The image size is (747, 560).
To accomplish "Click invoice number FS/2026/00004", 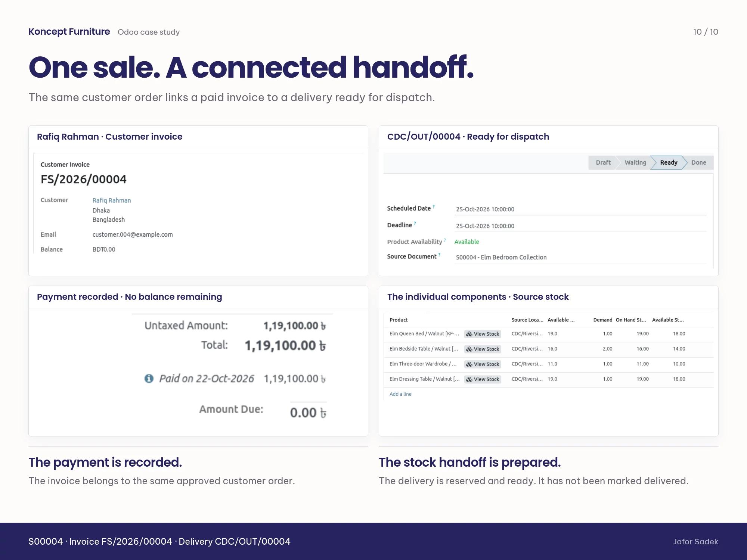I will [x=84, y=179].
